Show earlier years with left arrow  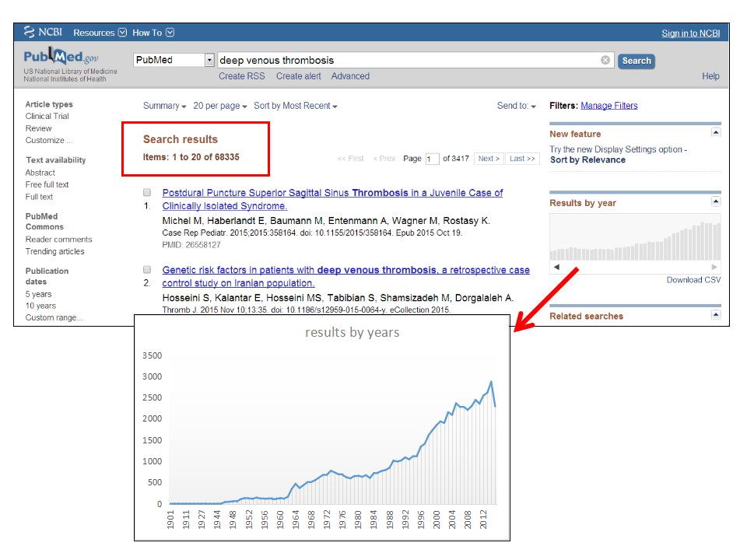556,267
